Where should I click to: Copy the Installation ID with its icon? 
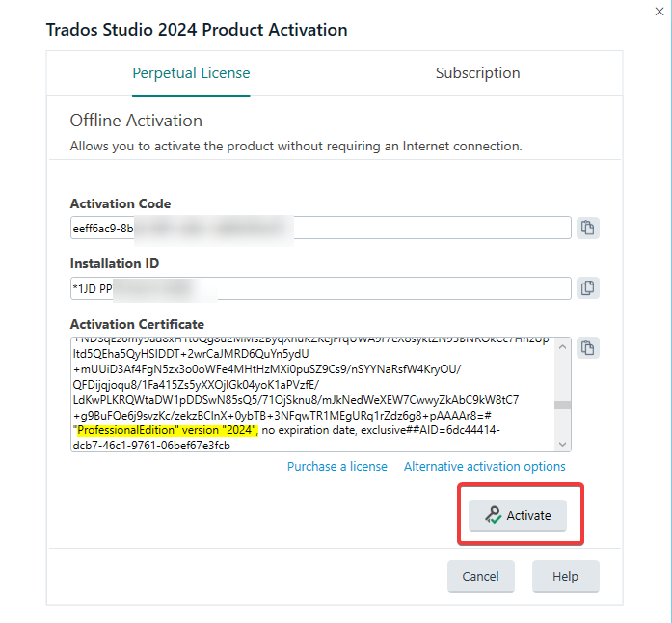tap(587, 288)
